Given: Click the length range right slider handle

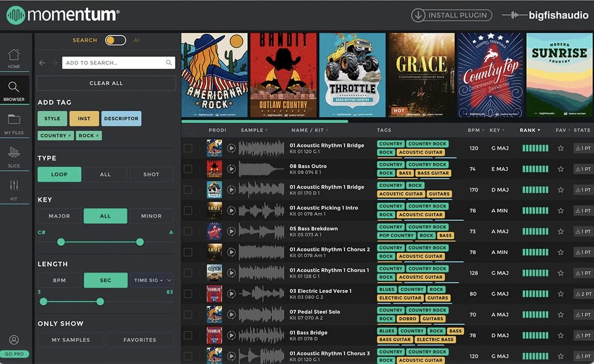Looking at the screenshot, I should click(100, 301).
